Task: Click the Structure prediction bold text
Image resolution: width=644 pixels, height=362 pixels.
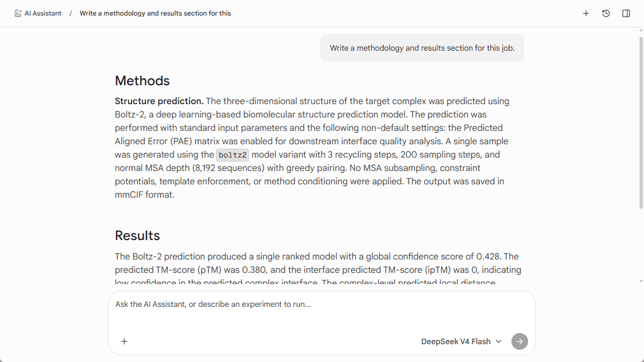Action: 159,101
